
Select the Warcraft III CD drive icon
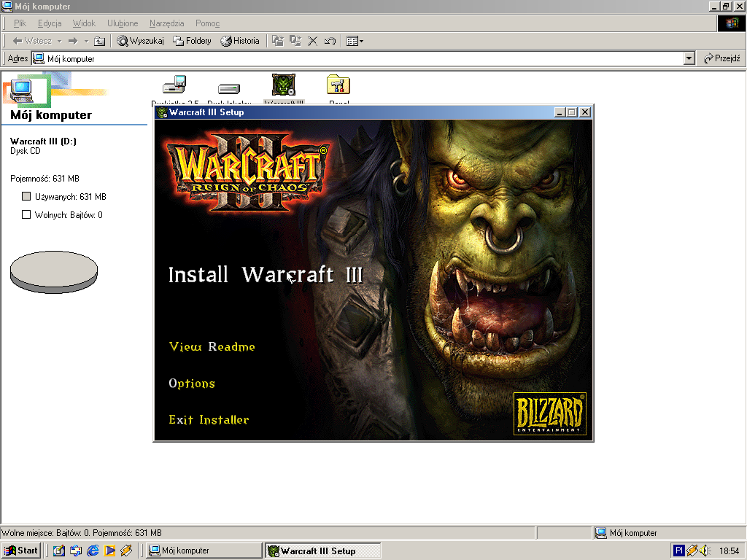click(x=284, y=85)
